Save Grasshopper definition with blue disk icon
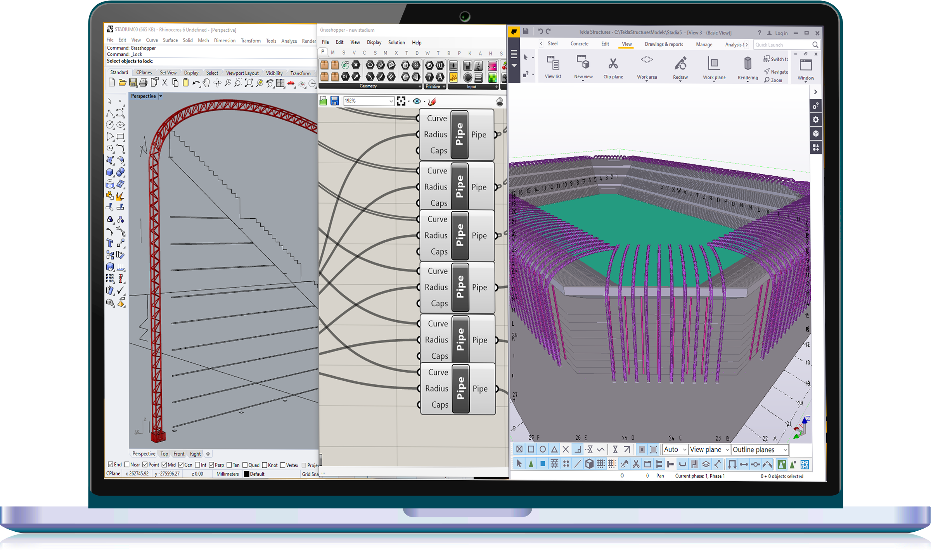Image resolution: width=931 pixels, height=560 pixels. coord(334,101)
